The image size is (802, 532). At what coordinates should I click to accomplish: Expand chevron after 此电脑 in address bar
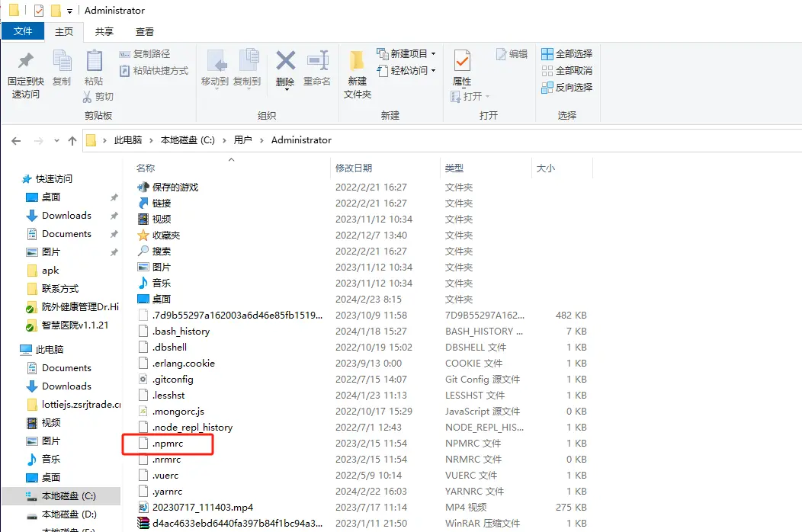[x=151, y=141]
